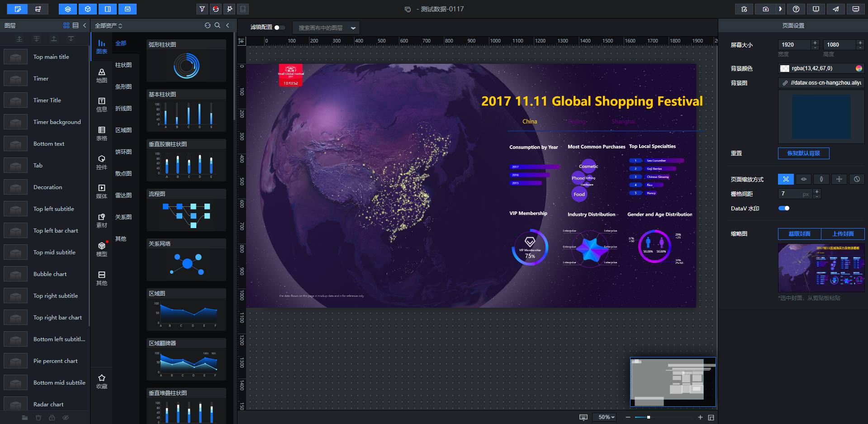Select the 折线图 chart subcategory
The height and width of the screenshot is (424, 868).
point(123,109)
